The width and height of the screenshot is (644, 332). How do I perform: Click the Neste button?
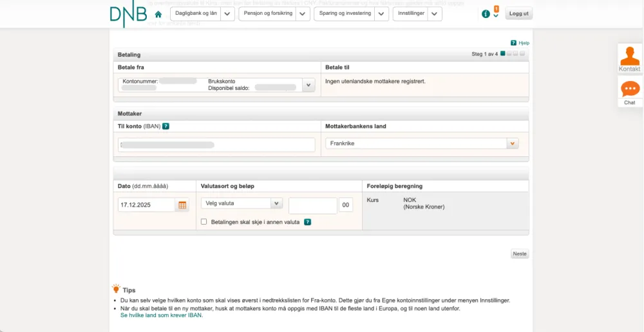519,254
